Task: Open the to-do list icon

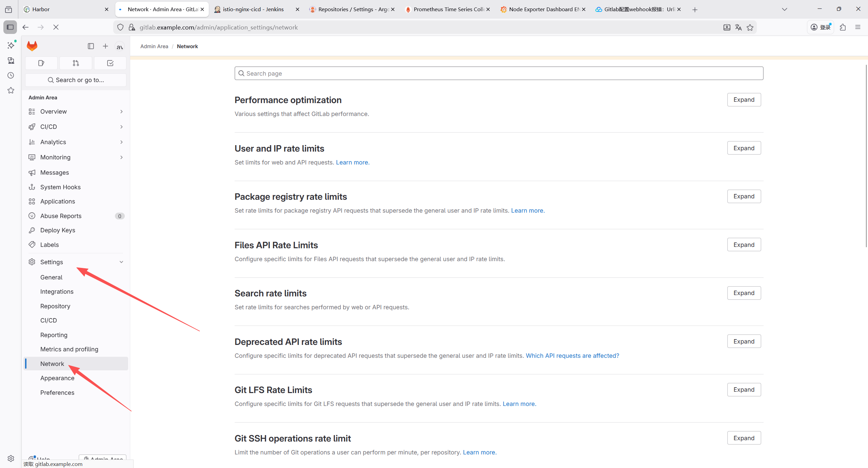Action: pyautogui.click(x=110, y=63)
